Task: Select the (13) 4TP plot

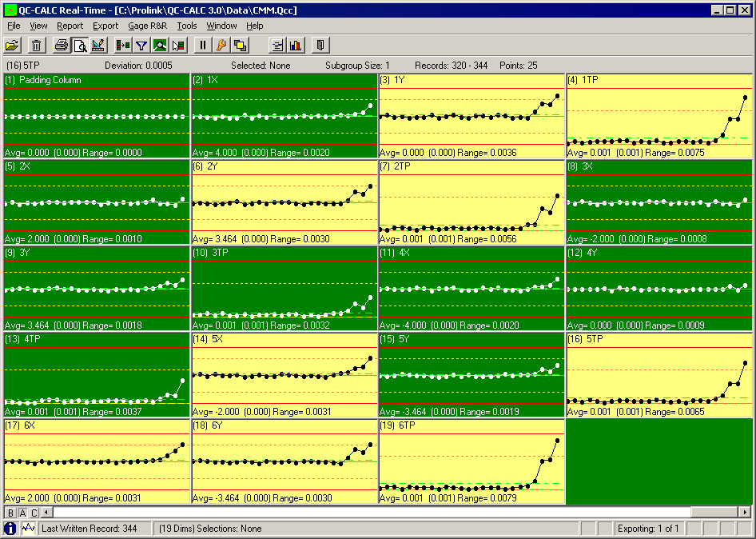Action: [x=97, y=375]
